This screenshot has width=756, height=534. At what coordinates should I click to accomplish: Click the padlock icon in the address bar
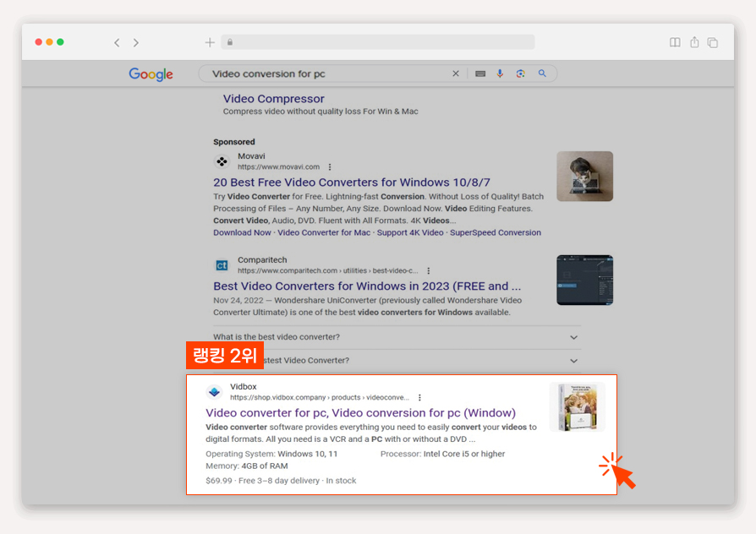[230, 42]
